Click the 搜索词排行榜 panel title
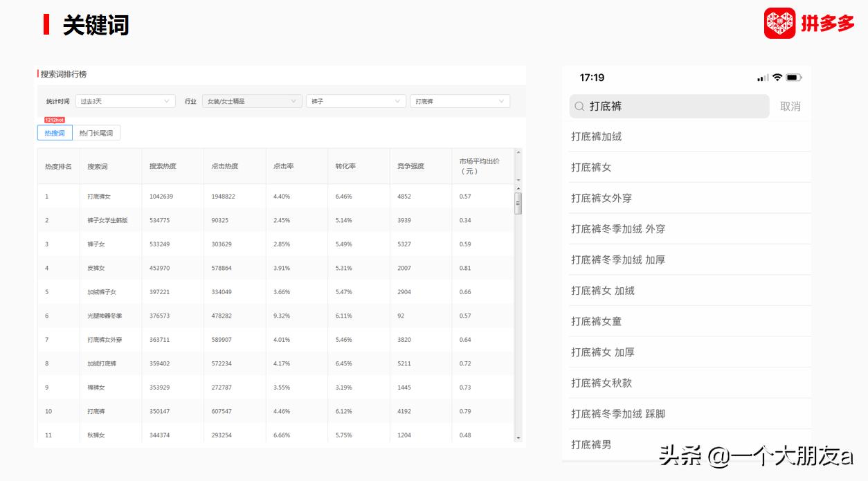Image resolution: width=868 pixels, height=481 pixels. click(64, 74)
